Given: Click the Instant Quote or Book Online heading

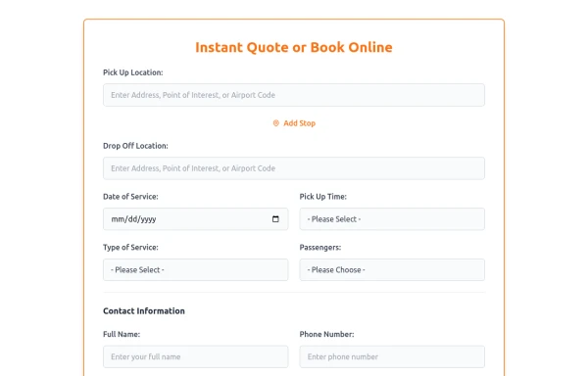Looking at the screenshot, I should point(294,47).
